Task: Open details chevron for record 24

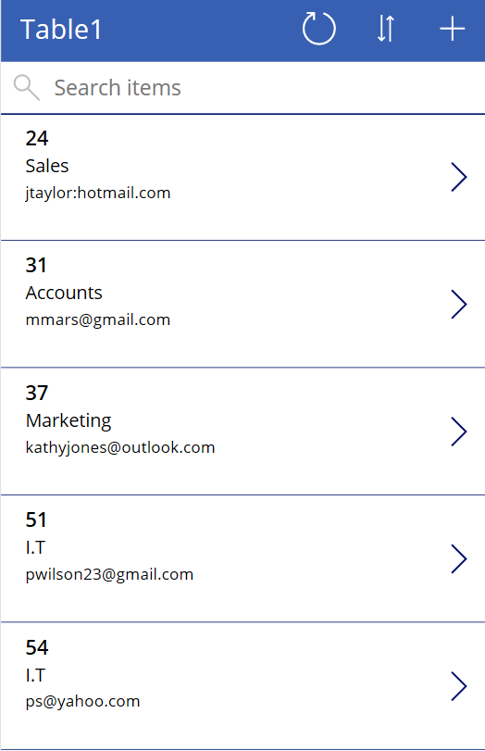Action: pos(459,177)
